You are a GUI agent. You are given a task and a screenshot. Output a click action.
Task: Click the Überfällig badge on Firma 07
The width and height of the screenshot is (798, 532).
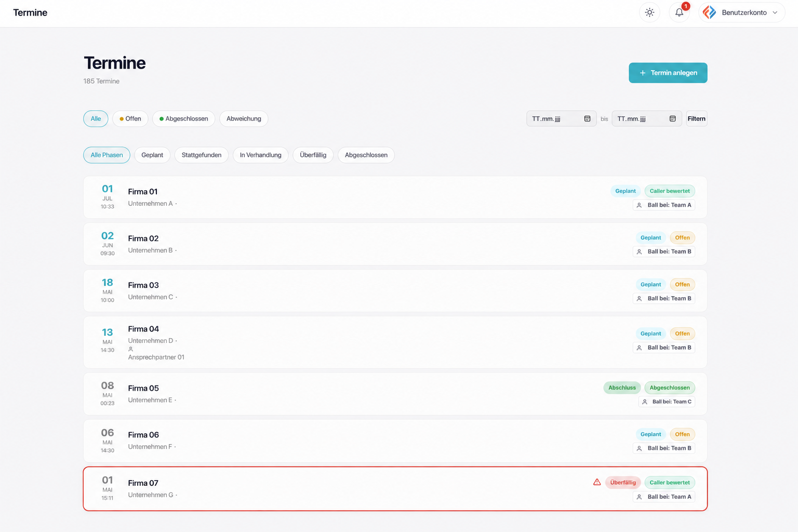click(623, 483)
